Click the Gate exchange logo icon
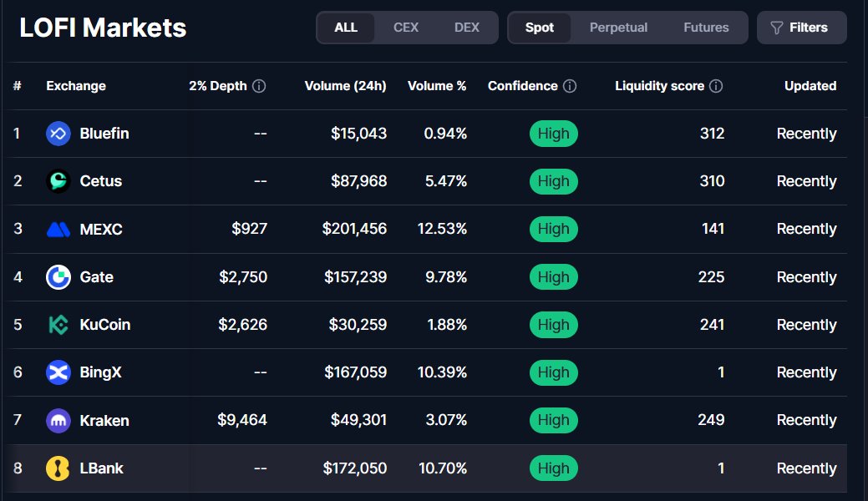868x501 pixels. pos(58,277)
